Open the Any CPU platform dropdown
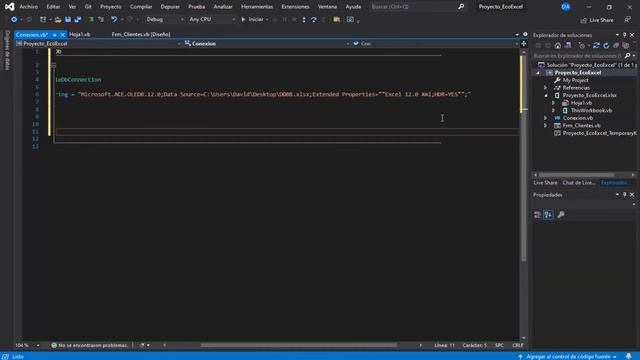 (212, 19)
